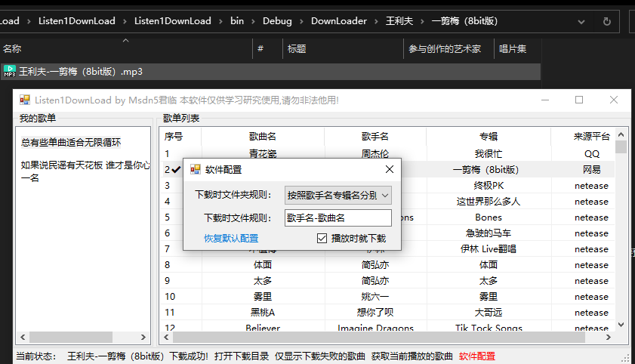Click the 网易 source cell in row 2
The image size is (635, 364).
click(x=591, y=170)
